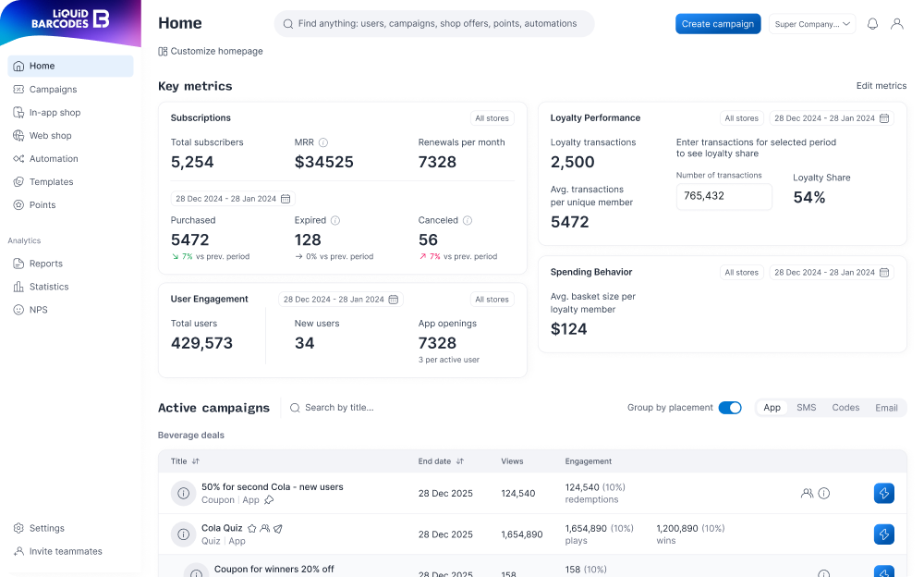The width and height of the screenshot is (924, 577).
Task: Disable the Group by placement toggle
Action: point(730,407)
